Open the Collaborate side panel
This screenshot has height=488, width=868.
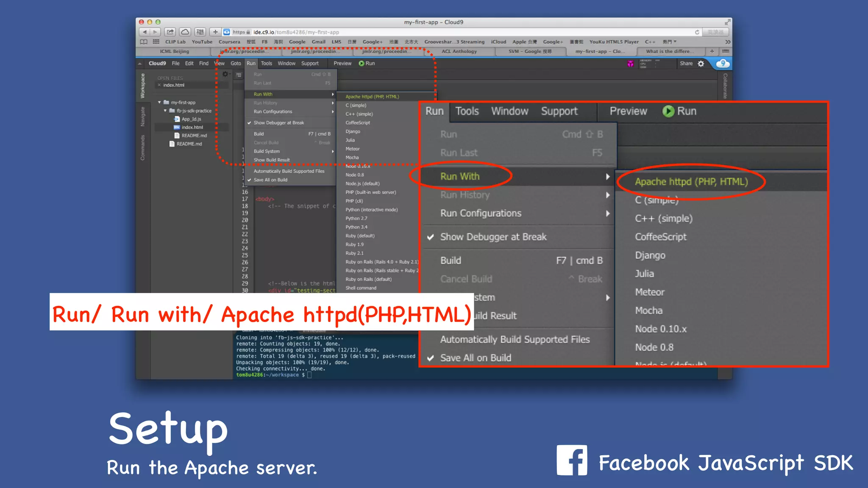click(x=725, y=86)
